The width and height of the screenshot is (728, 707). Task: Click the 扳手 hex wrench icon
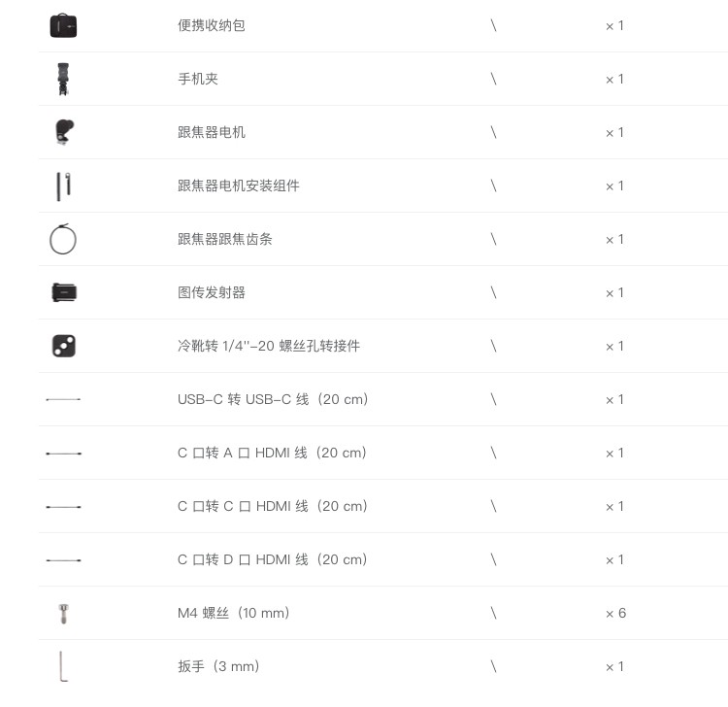click(x=64, y=666)
